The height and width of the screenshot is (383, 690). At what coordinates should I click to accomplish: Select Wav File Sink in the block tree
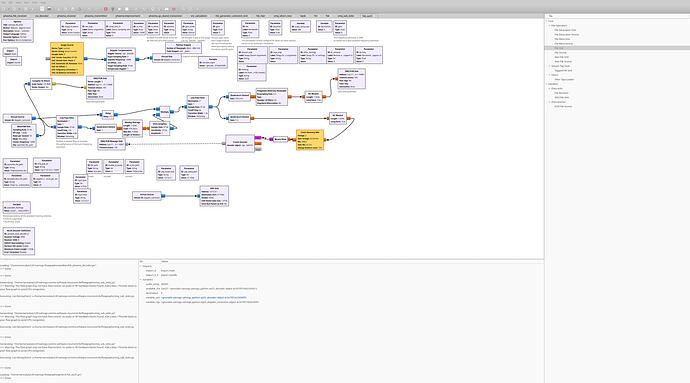click(562, 57)
